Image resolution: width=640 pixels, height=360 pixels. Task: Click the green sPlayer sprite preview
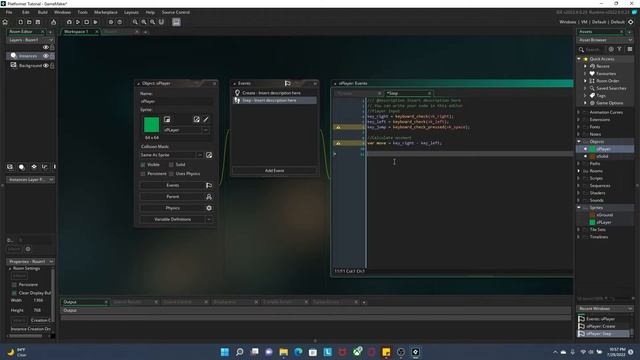pos(151,125)
